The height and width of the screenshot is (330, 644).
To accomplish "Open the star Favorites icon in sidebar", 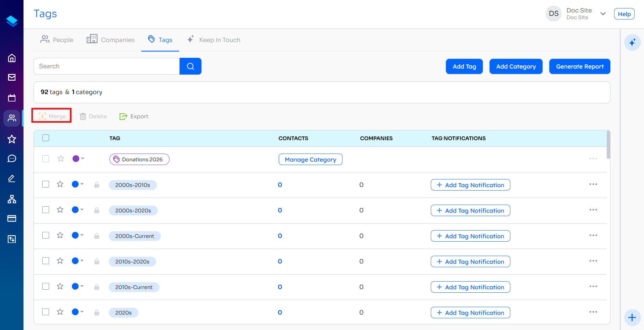I will pyautogui.click(x=12, y=139).
